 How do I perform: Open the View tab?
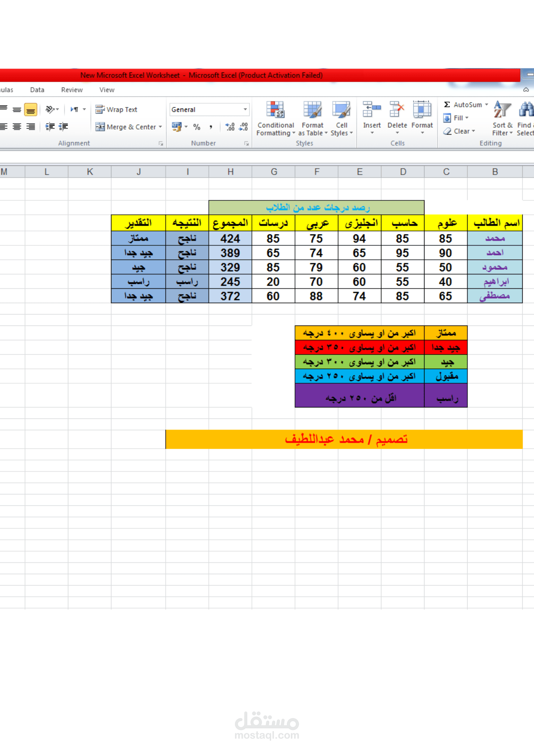coord(107,90)
